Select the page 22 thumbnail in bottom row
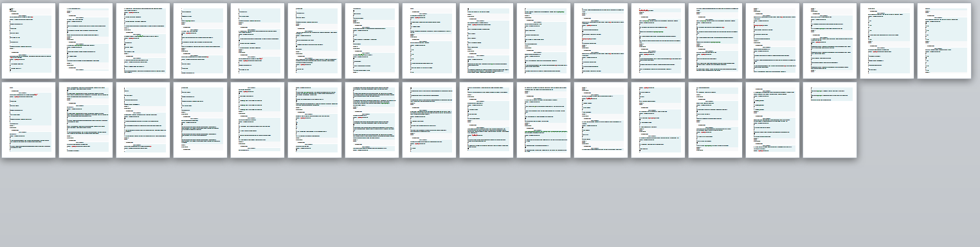 pyautogui.click(x=257, y=120)
